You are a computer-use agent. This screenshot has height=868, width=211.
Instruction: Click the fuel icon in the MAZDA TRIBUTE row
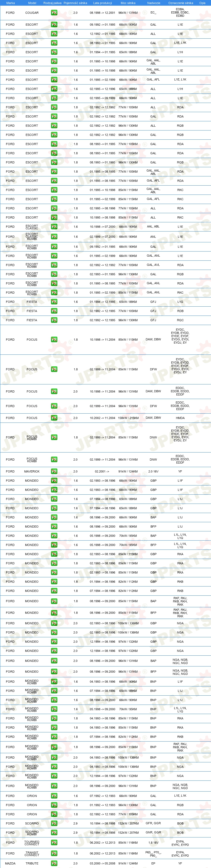pos(54,863)
